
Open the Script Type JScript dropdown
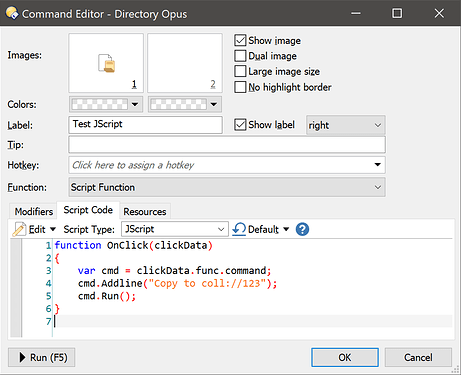click(175, 229)
